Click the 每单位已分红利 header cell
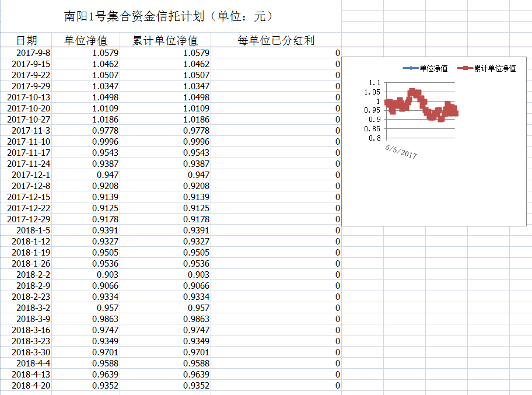Screen dimensions: 532x395 coord(276,40)
